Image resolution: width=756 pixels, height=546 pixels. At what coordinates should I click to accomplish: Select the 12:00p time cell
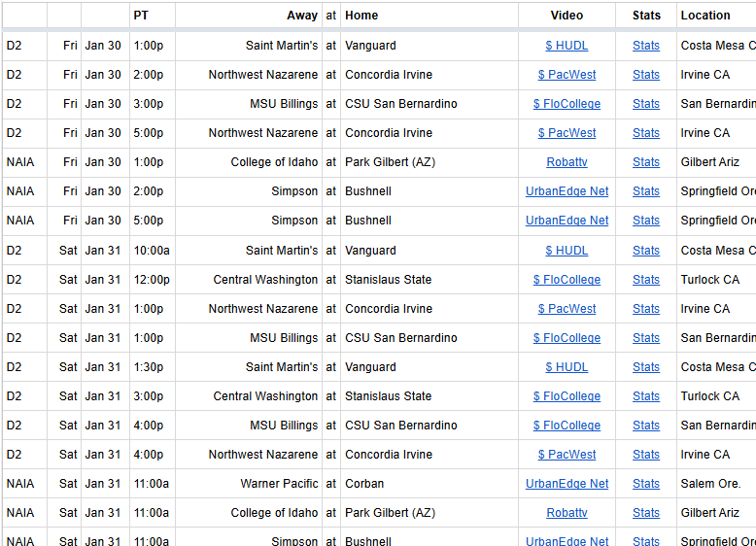153,280
